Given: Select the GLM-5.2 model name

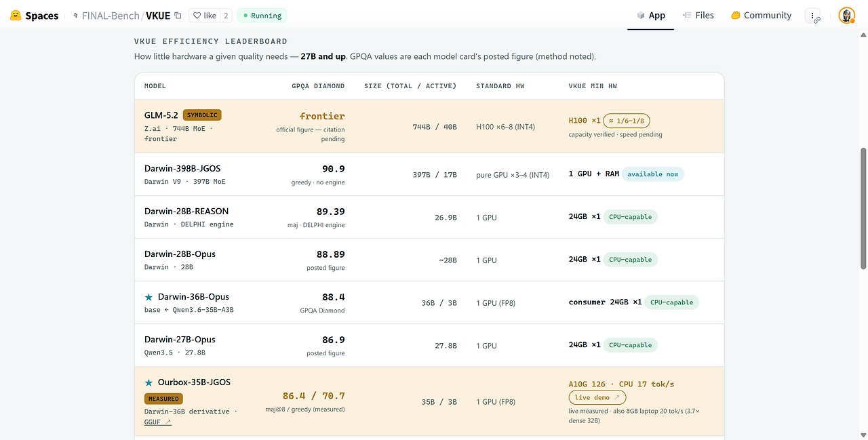Looking at the screenshot, I should [x=161, y=115].
